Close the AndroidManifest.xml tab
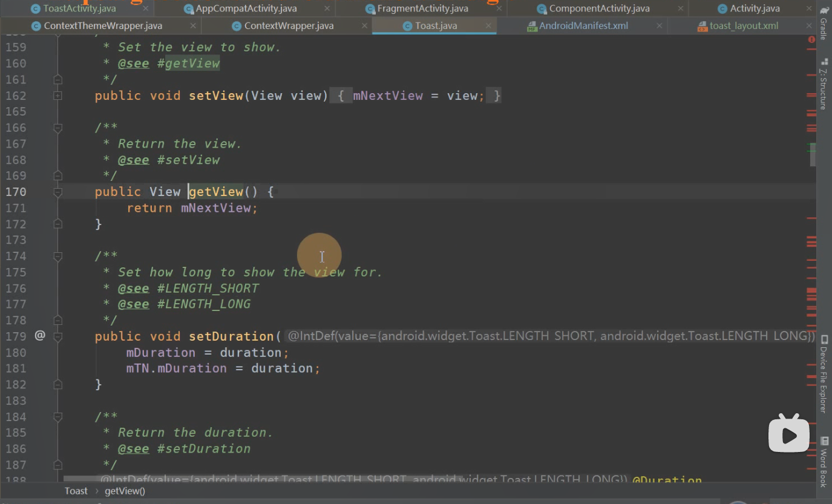Image resolution: width=832 pixels, height=504 pixels. [658, 26]
